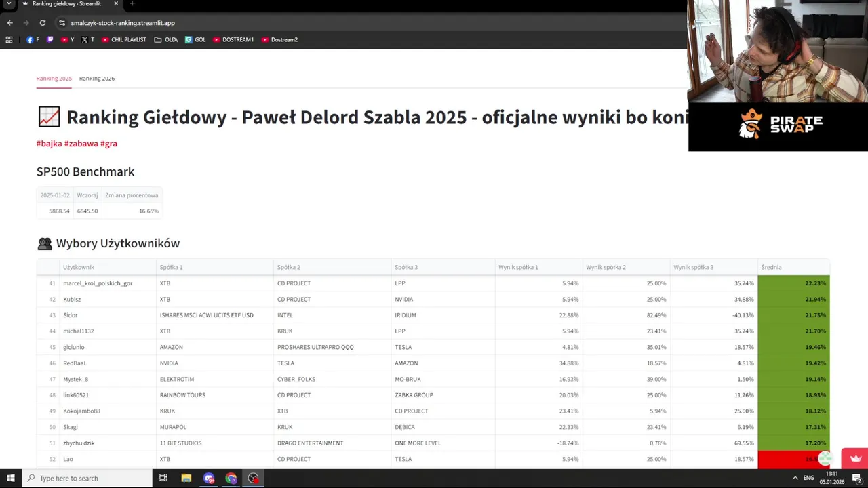Open the CHIL PLAYLIST bookmark
This screenshot has height=488, width=868.
[124, 39]
